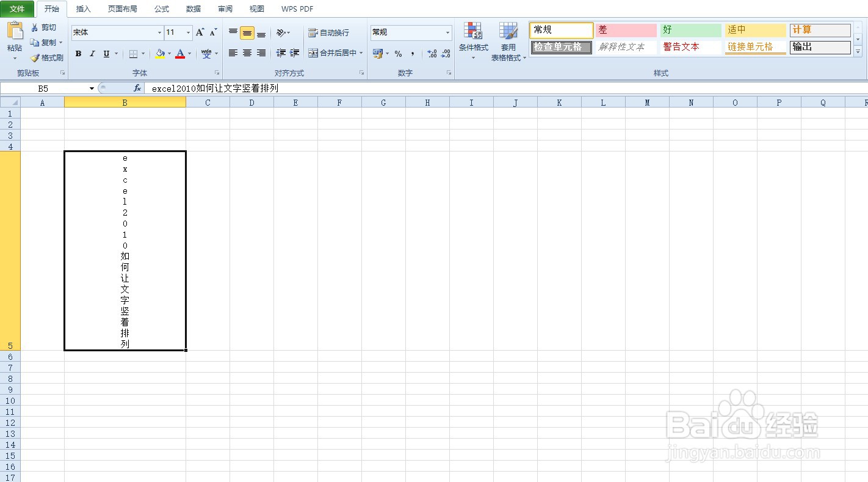Expand the border style dropdown arrow
Viewport: 868px width, 482px height.
click(x=142, y=54)
